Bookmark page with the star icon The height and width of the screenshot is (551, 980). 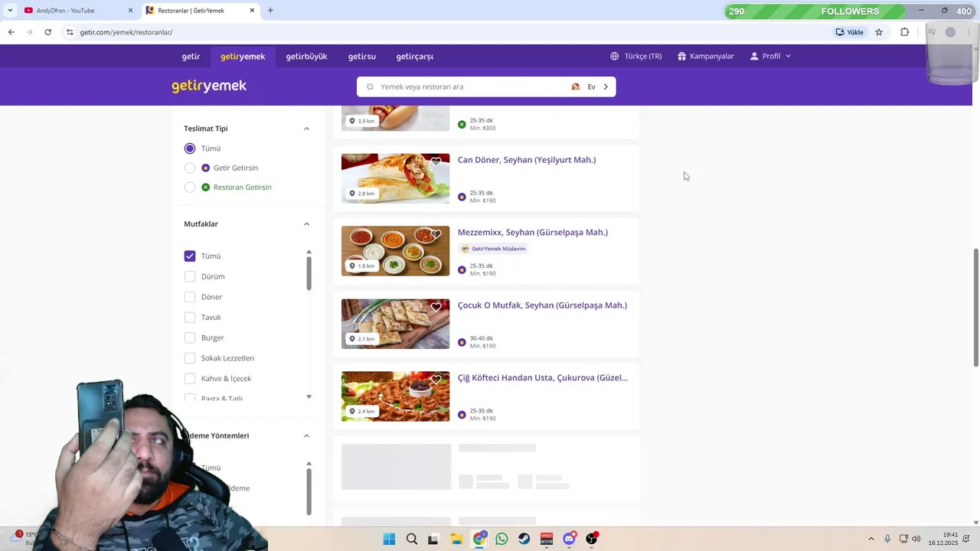coord(879,32)
